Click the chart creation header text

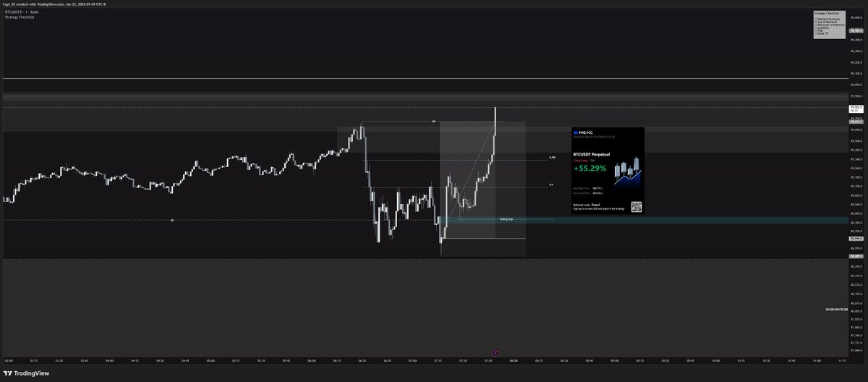click(55, 3)
